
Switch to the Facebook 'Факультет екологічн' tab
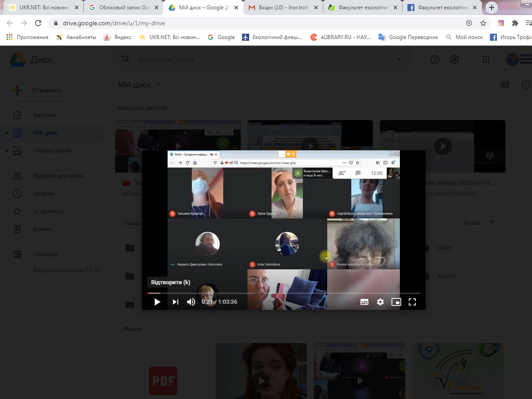[442, 8]
